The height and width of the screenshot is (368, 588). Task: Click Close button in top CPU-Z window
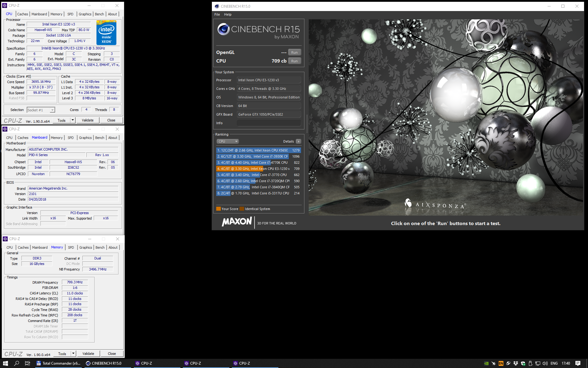111,120
